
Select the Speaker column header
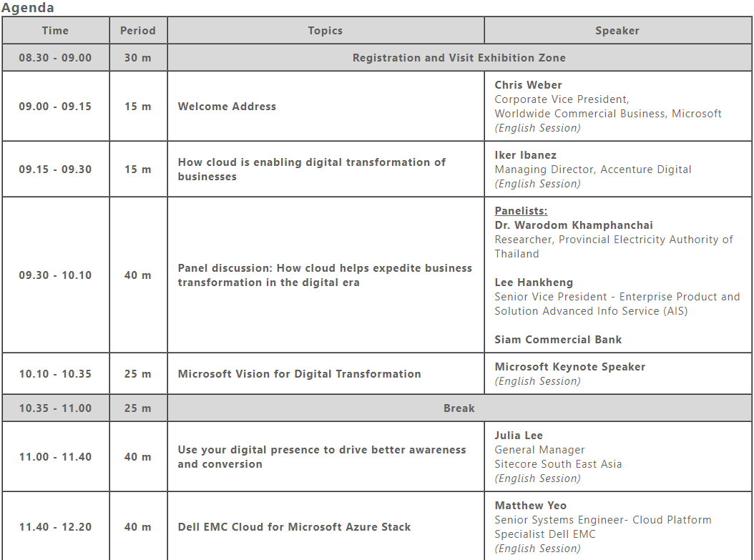click(617, 31)
